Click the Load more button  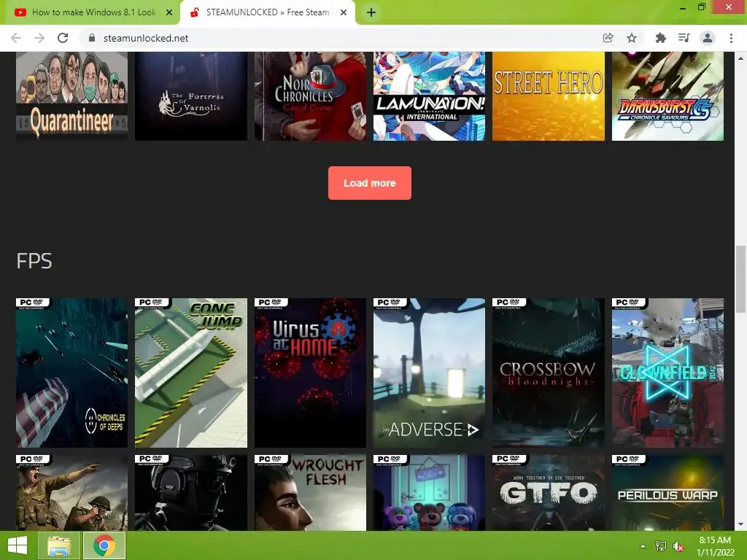[x=370, y=183]
